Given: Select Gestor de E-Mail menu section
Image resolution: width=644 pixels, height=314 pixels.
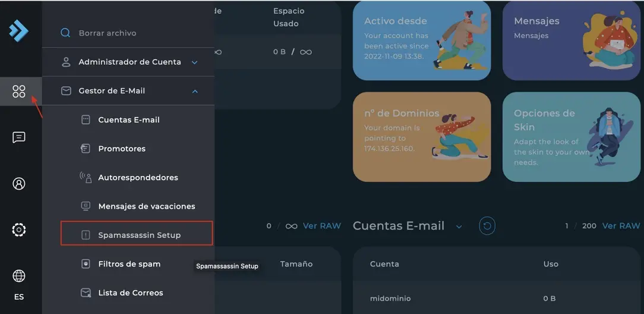Looking at the screenshot, I should 128,91.
